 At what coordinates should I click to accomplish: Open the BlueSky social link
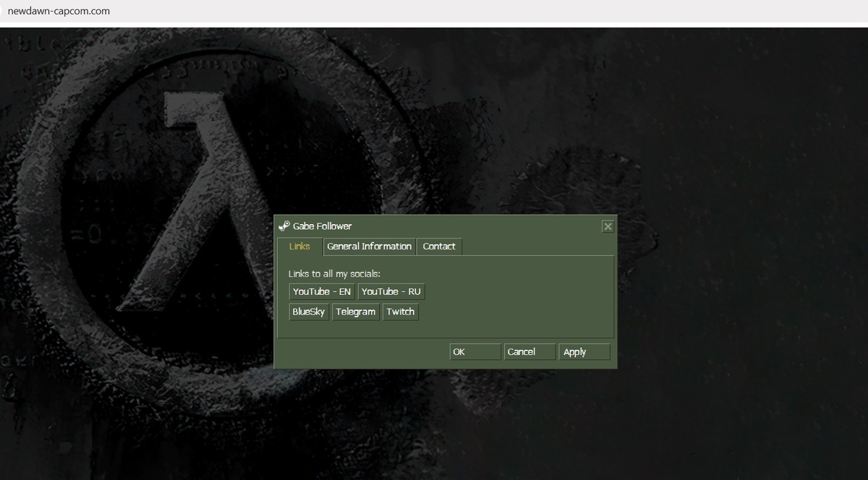(309, 312)
